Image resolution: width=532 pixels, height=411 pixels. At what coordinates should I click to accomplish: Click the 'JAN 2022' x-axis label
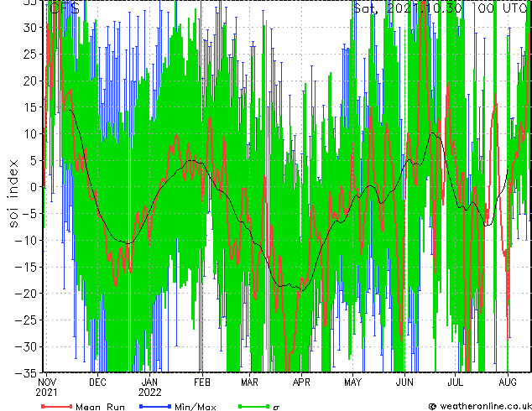click(149, 388)
